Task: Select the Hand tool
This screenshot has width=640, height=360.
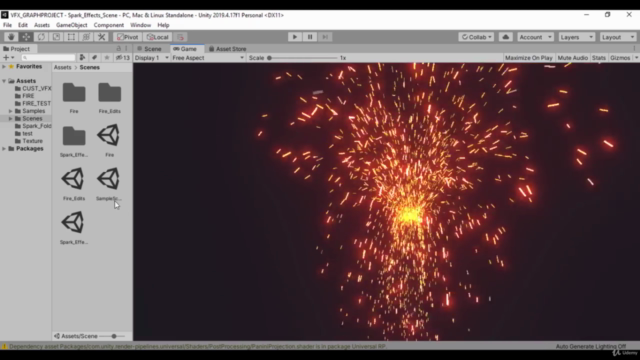Action: [11, 37]
